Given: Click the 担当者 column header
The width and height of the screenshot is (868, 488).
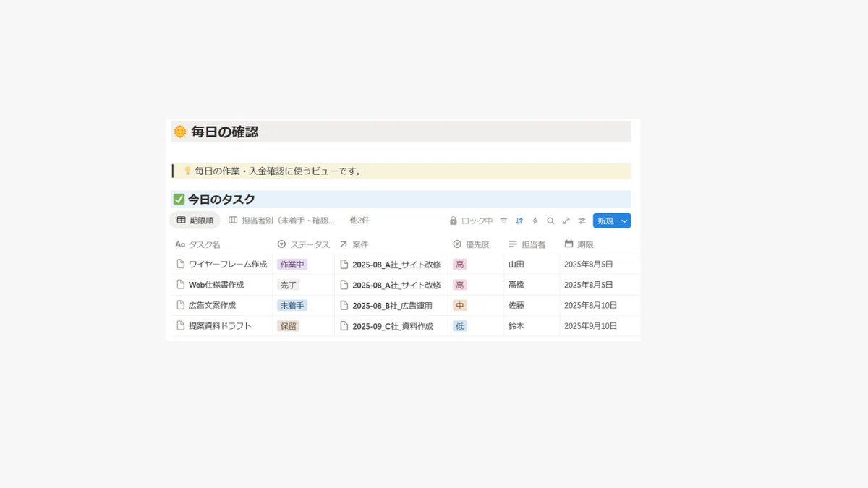Looking at the screenshot, I should (527, 244).
